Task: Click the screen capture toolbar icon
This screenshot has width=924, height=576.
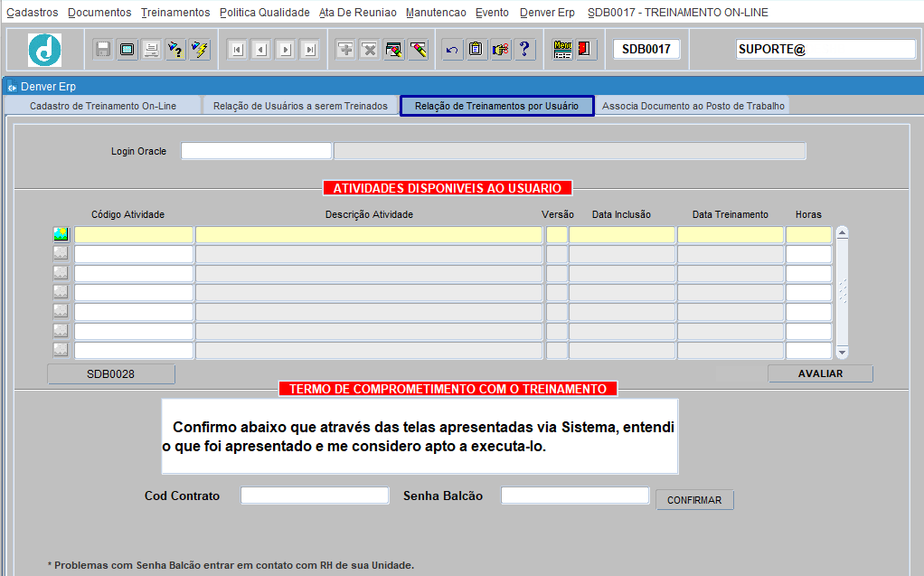Action: pyautogui.click(x=127, y=50)
